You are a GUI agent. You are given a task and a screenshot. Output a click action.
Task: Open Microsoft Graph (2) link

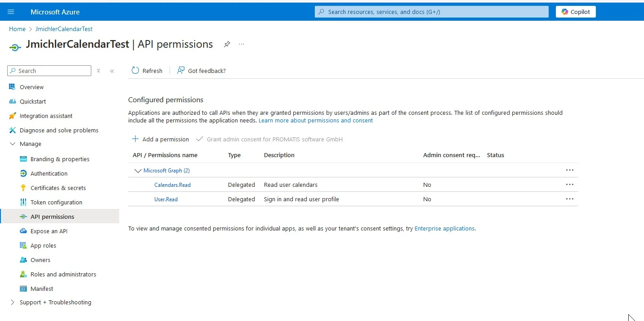166,171
